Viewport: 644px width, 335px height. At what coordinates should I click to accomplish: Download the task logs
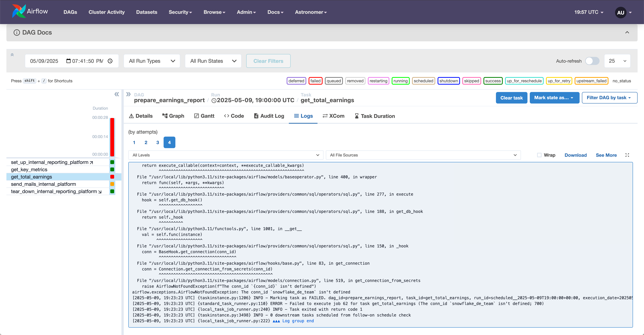click(x=575, y=155)
